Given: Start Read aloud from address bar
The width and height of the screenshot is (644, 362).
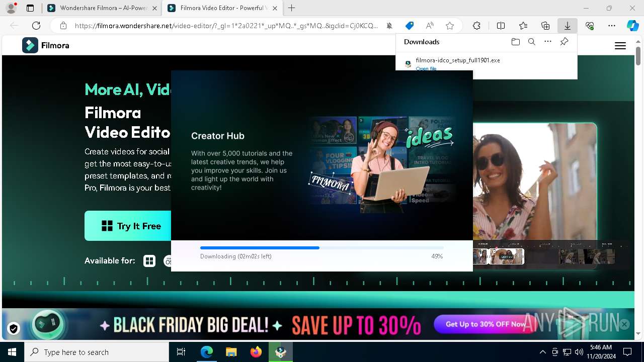Looking at the screenshot, I should pos(430,26).
